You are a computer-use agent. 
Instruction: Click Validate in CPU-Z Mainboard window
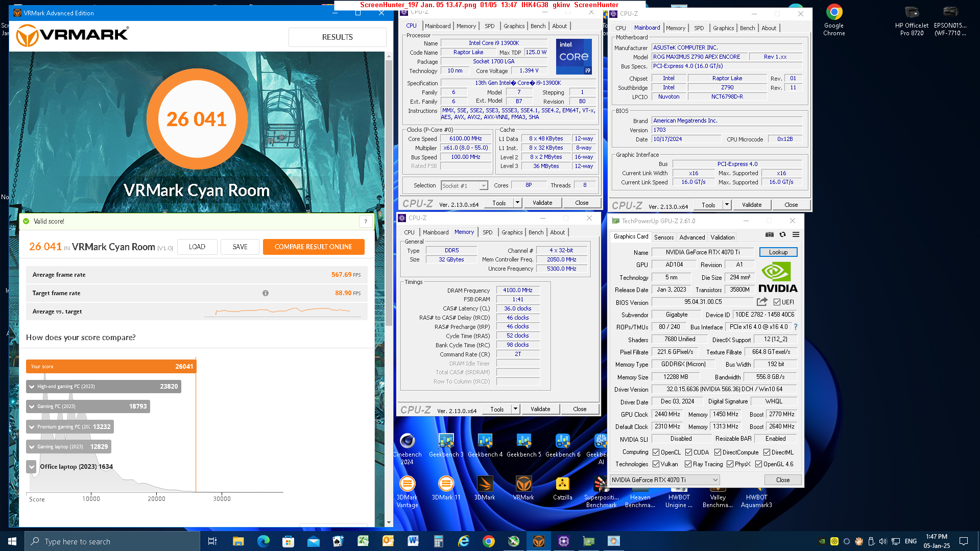point(752,205)
